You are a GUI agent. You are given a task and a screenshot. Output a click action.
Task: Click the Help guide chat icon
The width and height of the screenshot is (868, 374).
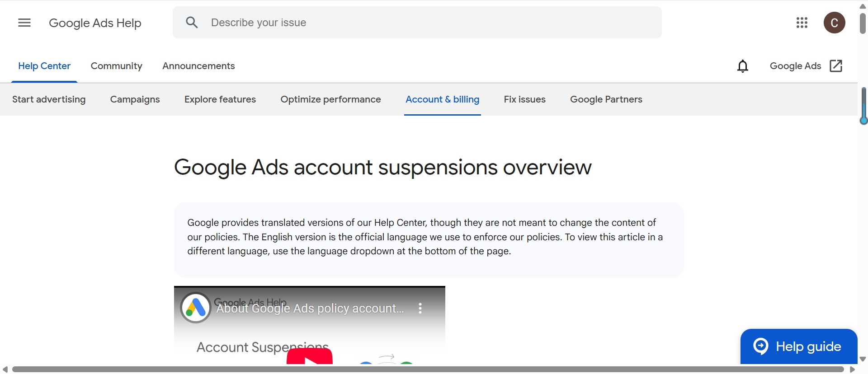click(x=761, y=346)
